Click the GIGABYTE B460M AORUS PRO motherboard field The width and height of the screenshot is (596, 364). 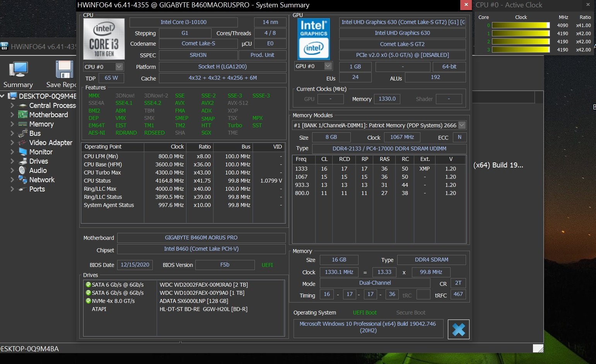201,238
